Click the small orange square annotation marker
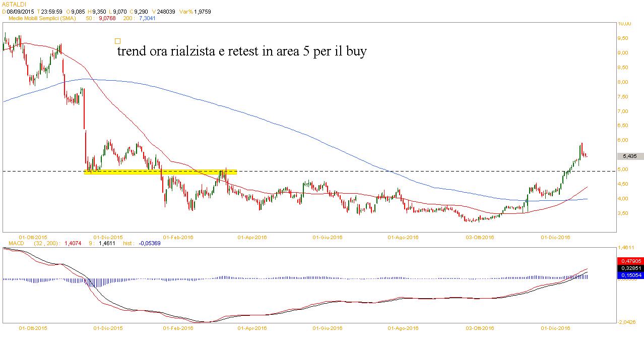Viewport: 644px width, 337px height. click(x=117, y=41)
